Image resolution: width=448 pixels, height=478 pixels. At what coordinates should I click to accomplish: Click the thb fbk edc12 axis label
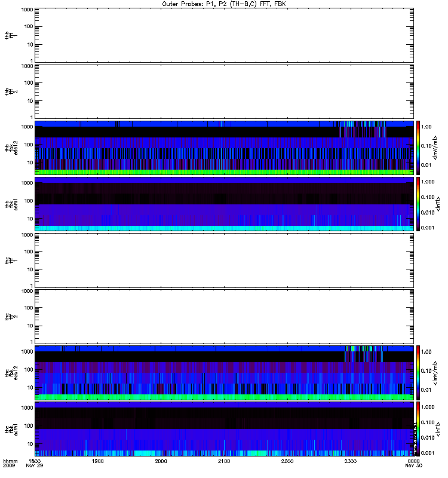pos(11,148)
